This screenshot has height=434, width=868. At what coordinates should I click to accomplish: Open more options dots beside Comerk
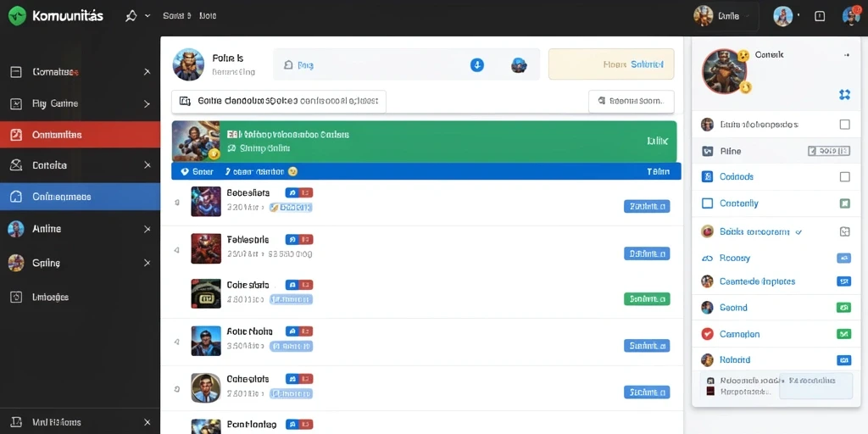coord(846,55)
